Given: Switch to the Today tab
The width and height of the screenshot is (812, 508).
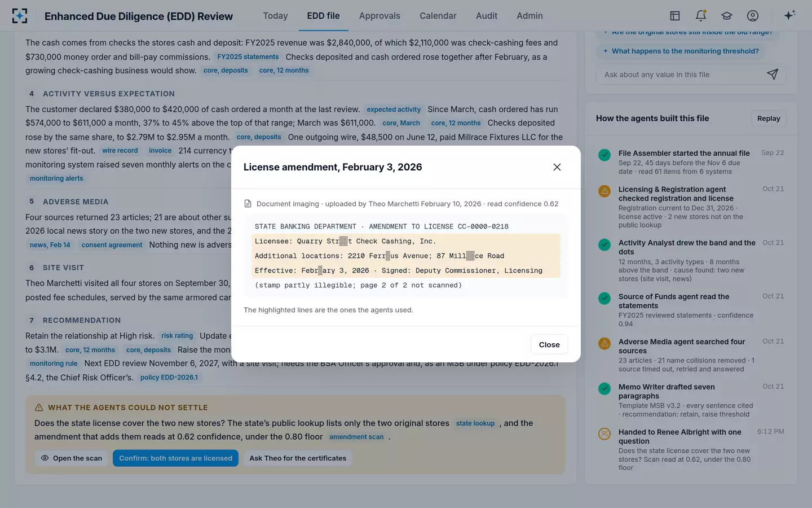Looking at the screenshot, I should click(275, 16).
